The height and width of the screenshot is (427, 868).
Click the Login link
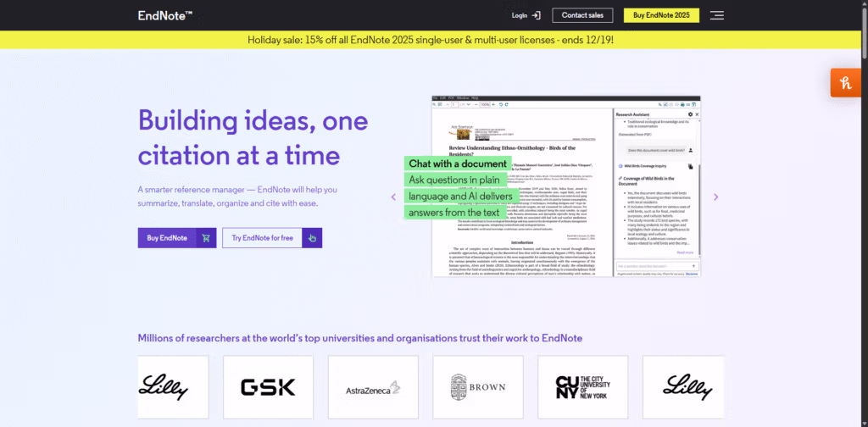pos(520,15)
